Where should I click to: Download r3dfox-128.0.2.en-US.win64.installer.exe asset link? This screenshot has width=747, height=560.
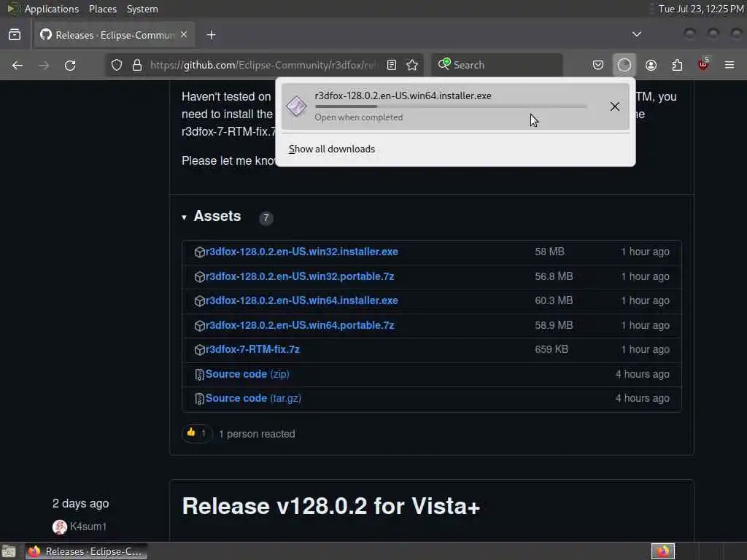(301, 301)
